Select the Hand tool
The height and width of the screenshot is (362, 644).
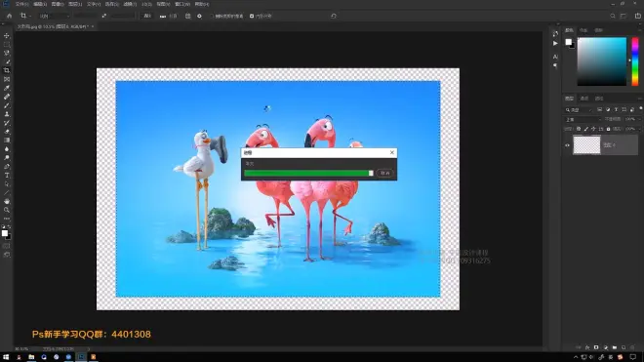click(x=7, y=201)
